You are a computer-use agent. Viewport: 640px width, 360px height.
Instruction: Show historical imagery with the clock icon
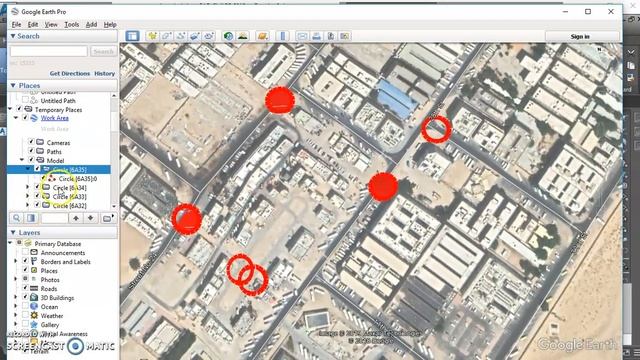point(228,36)
